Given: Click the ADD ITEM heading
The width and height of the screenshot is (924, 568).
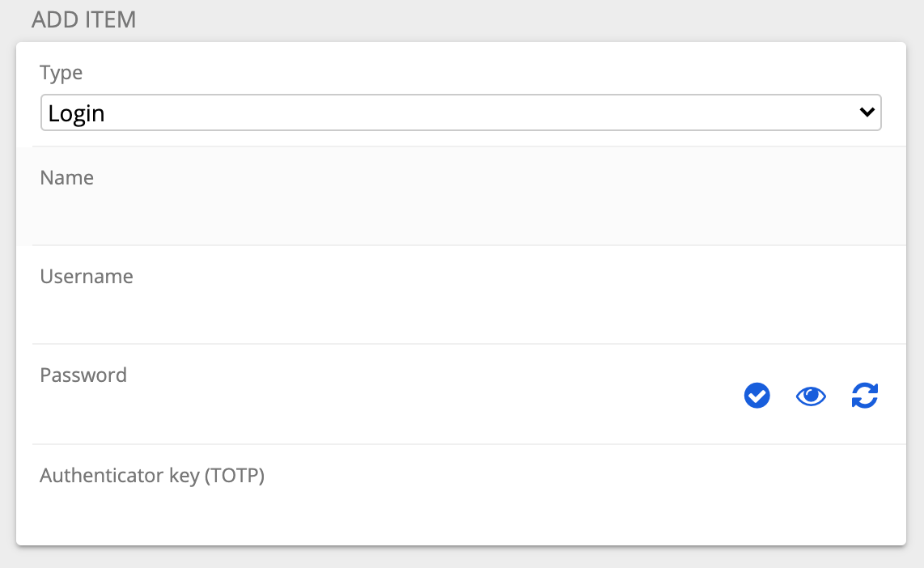Looking at the screenshot, I should (x=83, y=19).
